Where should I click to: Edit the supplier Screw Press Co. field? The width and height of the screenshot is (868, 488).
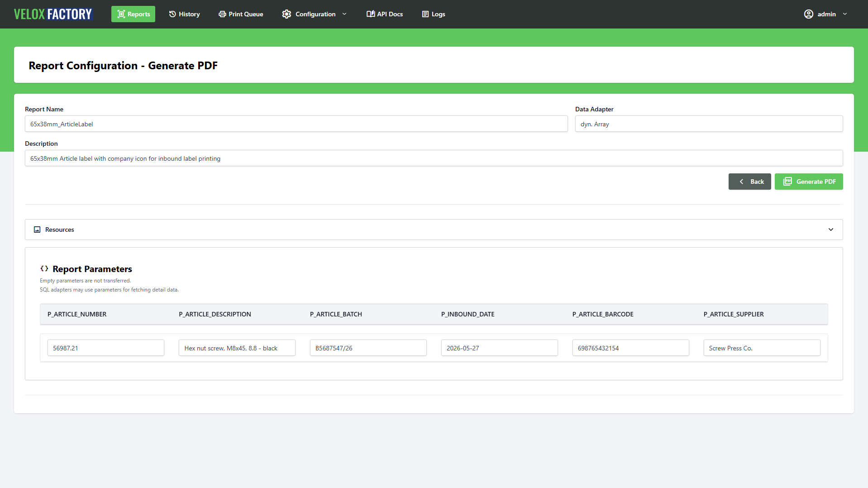click(762, 348)
